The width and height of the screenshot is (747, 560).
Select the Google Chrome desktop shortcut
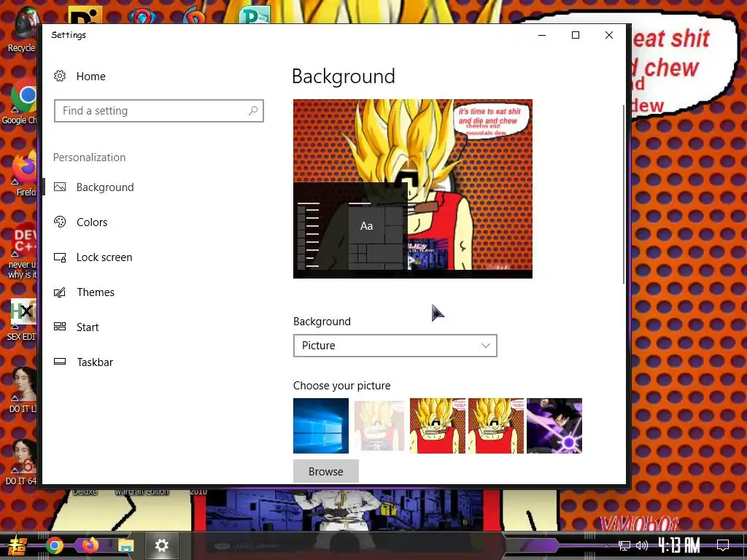[20, 101]
